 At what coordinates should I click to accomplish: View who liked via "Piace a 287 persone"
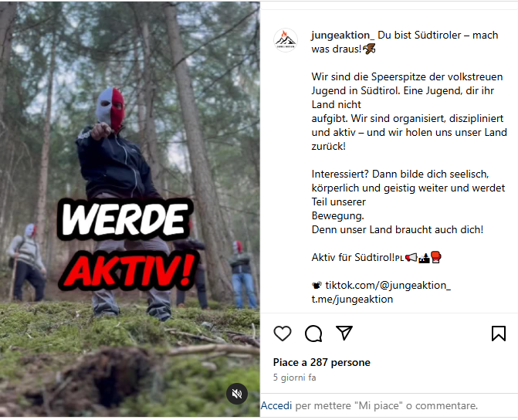(321, 363)
